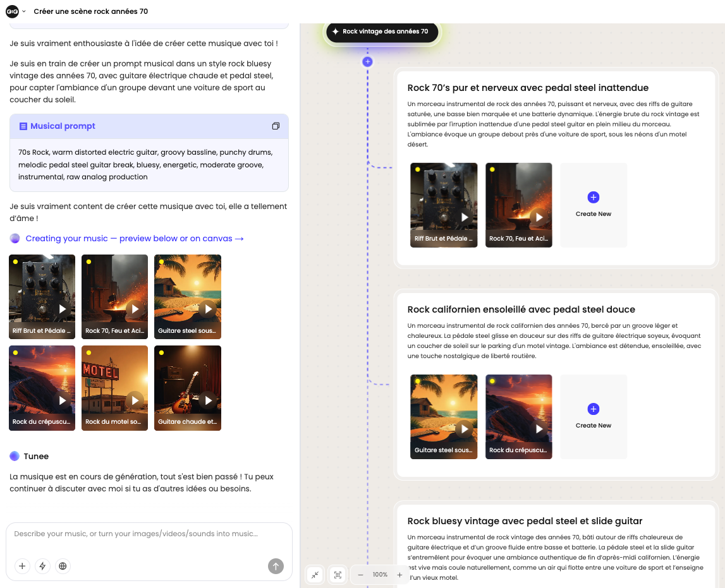Send message with the arrow button
Viewport: 725px width, 588px height.
276,566
